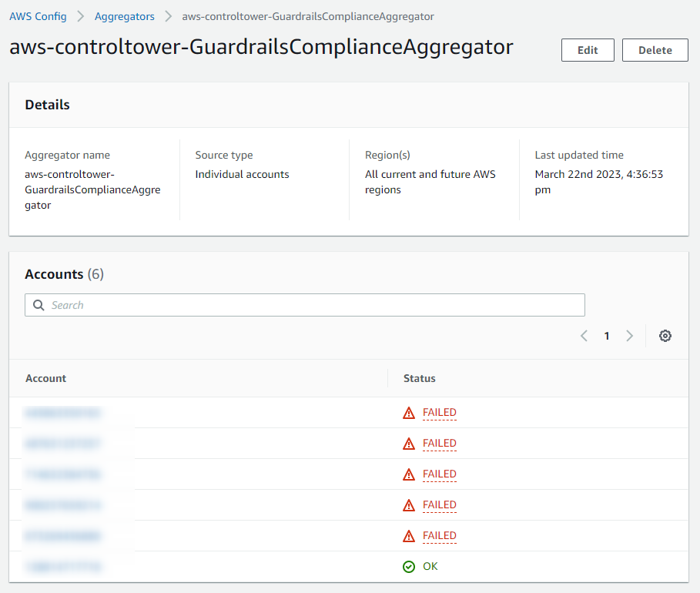
Task: Go to the previous page arrow
Action: 584,336
